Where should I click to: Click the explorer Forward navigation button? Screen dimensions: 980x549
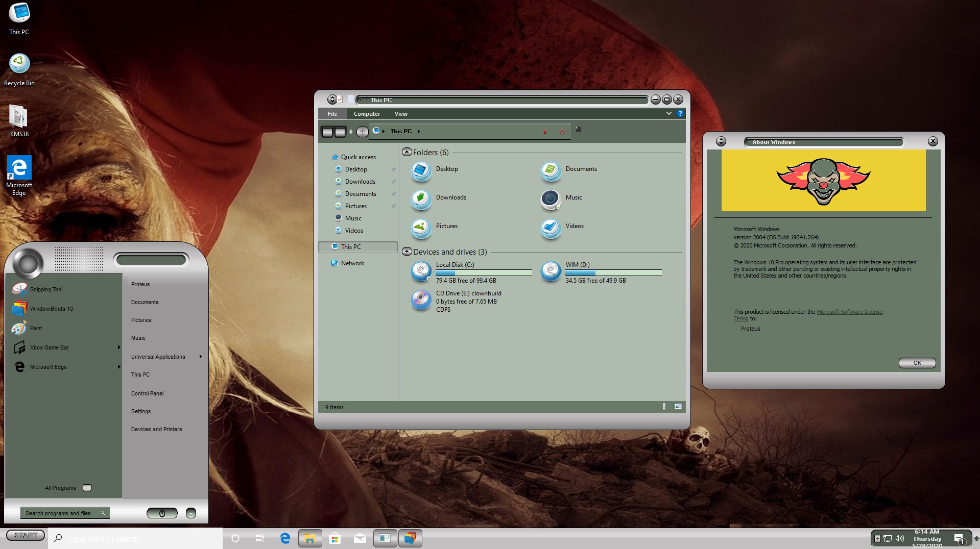click(x=340, y=132)
